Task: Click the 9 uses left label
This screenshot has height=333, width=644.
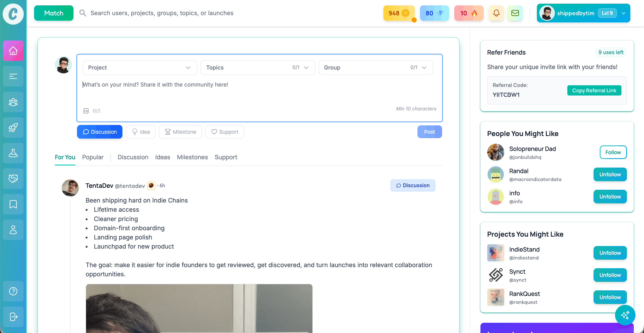Action: [611, 52]
